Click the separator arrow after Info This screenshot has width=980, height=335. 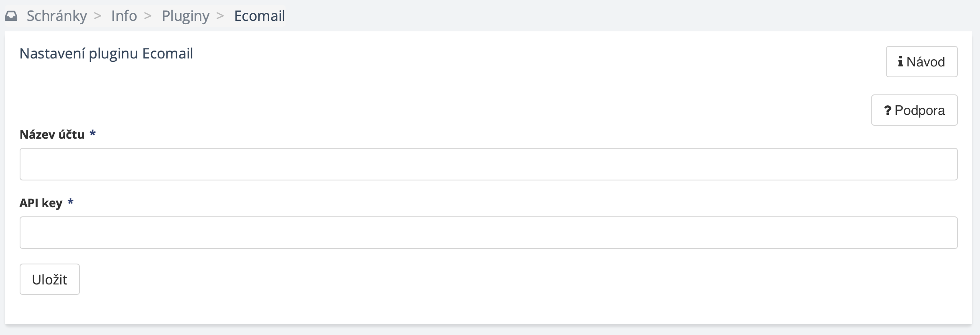click(x=148, y=16)
